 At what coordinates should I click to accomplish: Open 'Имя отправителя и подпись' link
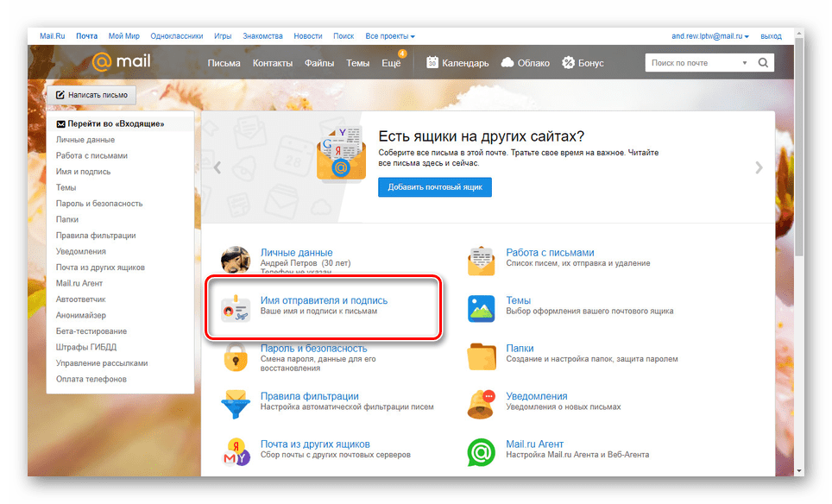click(324, 300)
